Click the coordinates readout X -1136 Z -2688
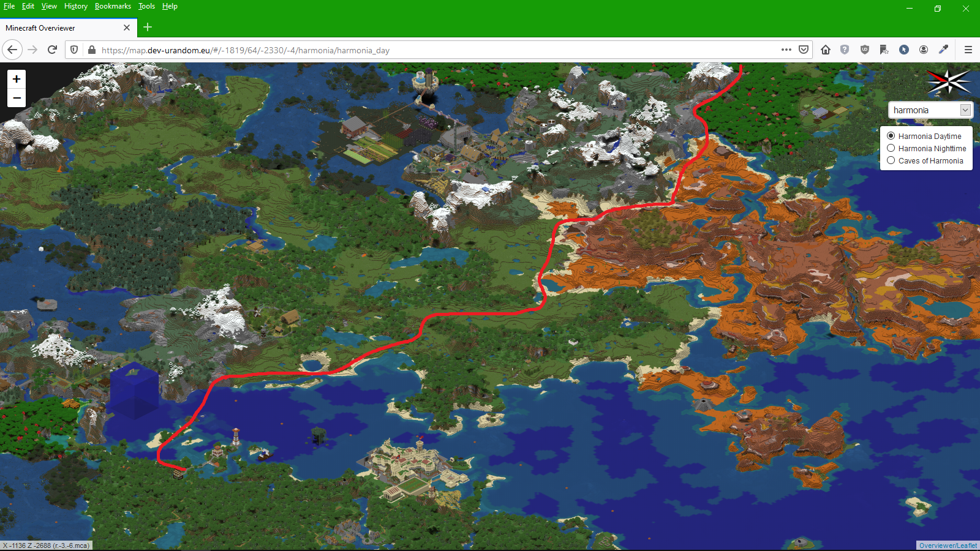Image resolution: width=980 pixels, height=551 pixels. [47, 545]
